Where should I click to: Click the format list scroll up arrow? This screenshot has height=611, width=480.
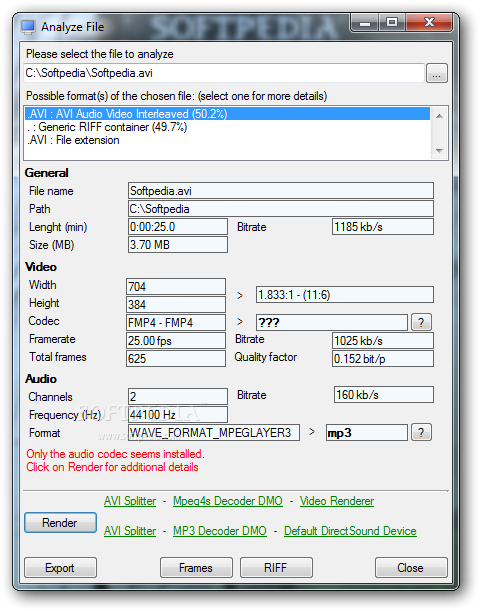[439, 116]
